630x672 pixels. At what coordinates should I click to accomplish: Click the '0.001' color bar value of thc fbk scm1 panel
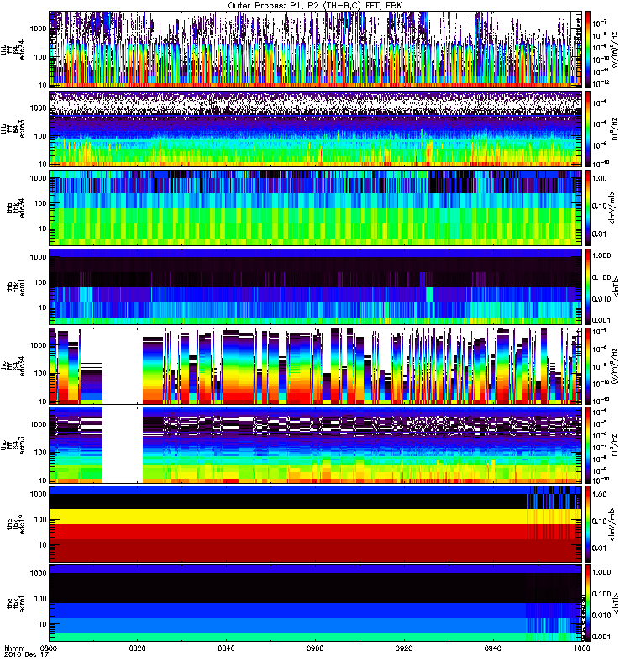[x=601, y=637]
